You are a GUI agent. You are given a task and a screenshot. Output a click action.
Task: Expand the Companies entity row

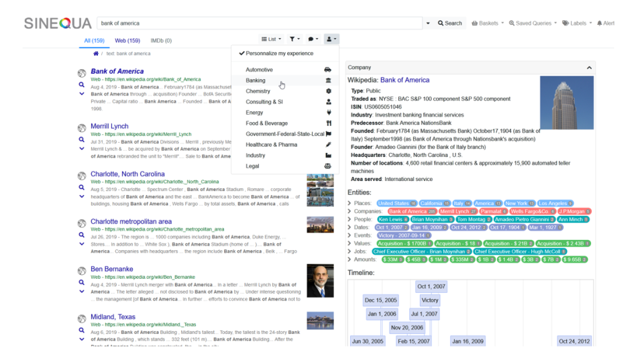point(350,211)
